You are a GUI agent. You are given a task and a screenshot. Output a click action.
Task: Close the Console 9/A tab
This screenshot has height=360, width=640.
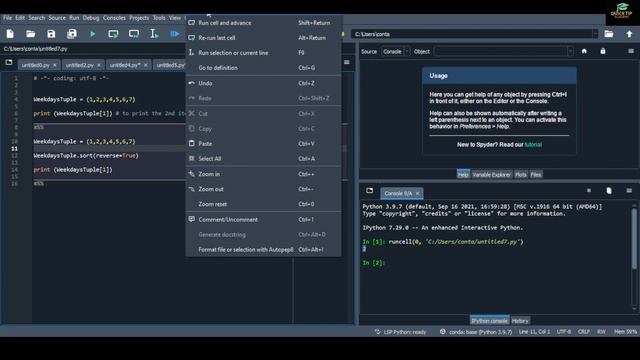tap(417, 193)
